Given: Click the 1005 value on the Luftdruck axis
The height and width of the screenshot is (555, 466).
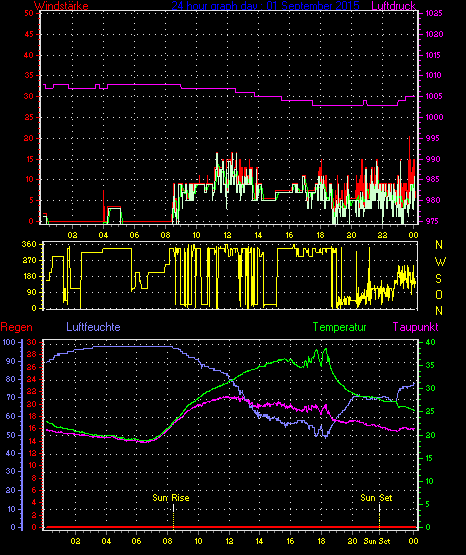Looking at the screenshot, I should (x=434, y=96).
